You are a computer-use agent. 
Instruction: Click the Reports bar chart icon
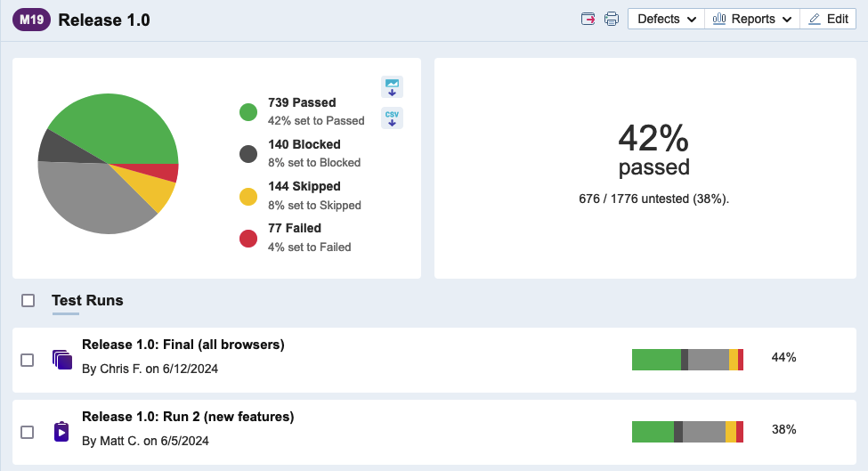(719, 19)
